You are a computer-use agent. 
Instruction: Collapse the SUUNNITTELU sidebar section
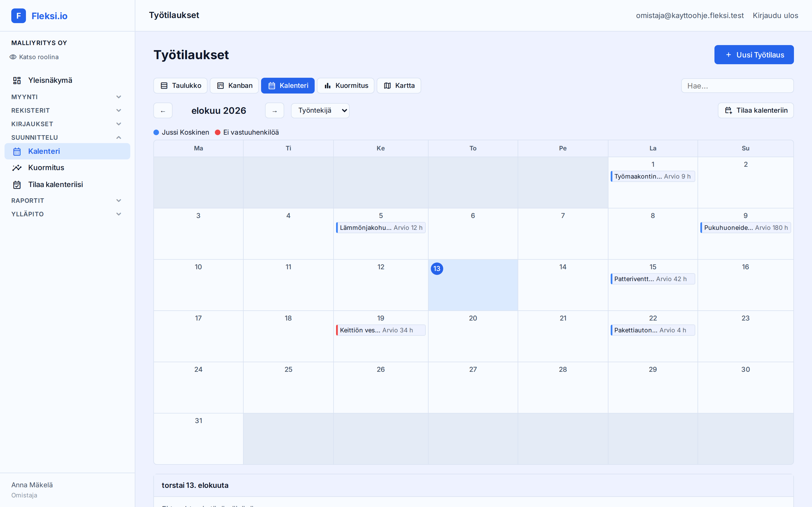pyautogui.click(x=66, y=137)
